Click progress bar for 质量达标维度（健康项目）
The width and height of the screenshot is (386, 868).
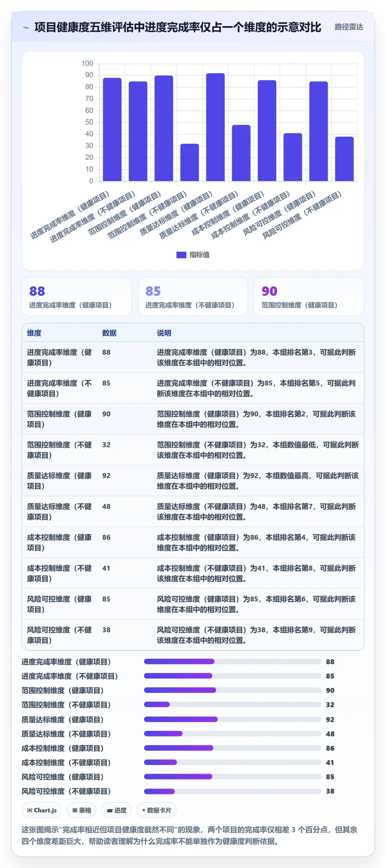233,719
